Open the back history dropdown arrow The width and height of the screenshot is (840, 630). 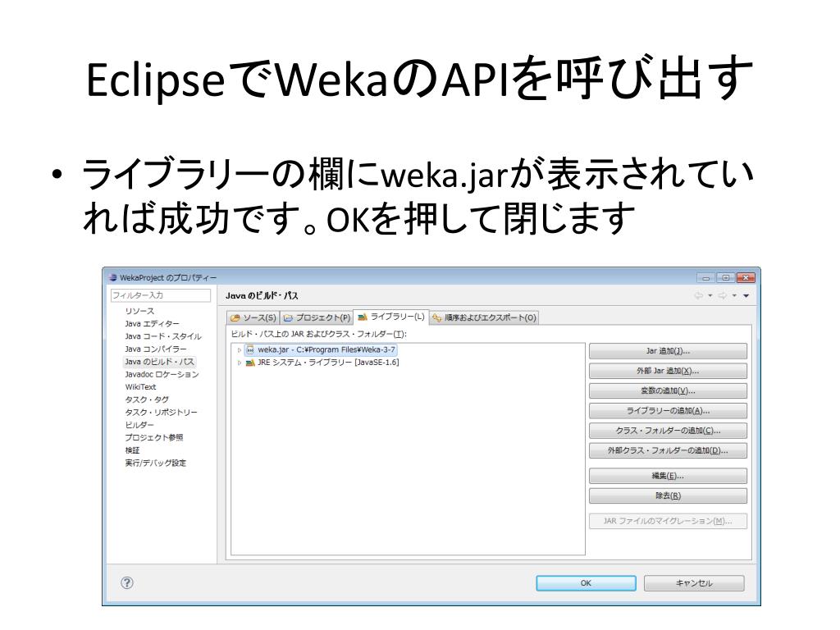coord(710,295)
